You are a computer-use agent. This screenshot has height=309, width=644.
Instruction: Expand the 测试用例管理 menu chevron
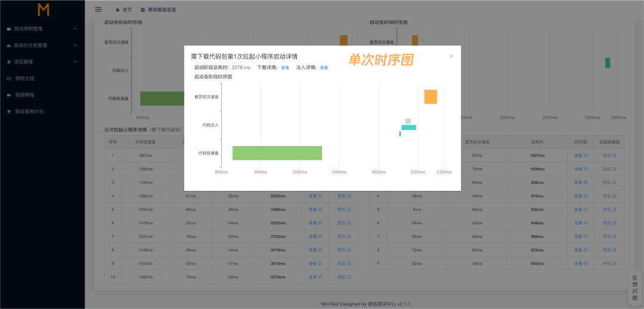[x=75, y=29]
